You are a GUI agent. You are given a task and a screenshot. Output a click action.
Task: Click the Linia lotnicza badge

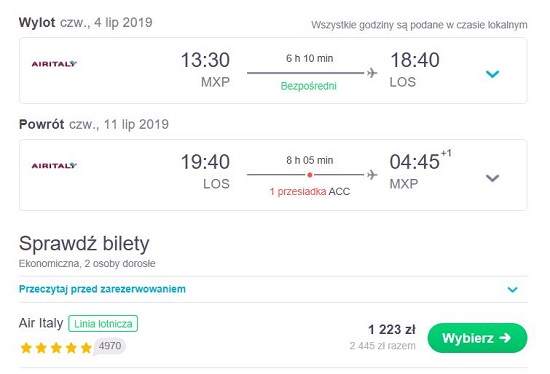(x=103, y=323)
